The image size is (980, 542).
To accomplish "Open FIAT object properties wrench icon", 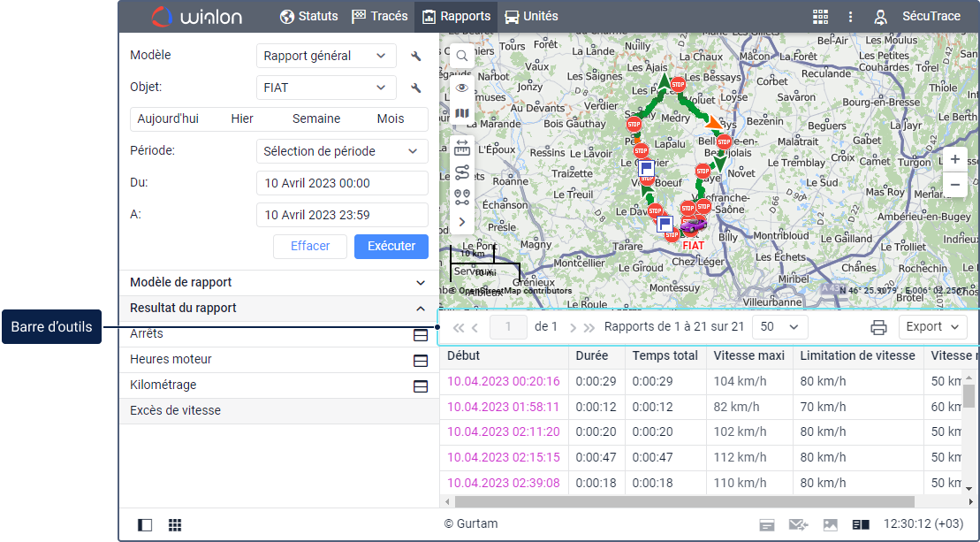I will point(415,88).
